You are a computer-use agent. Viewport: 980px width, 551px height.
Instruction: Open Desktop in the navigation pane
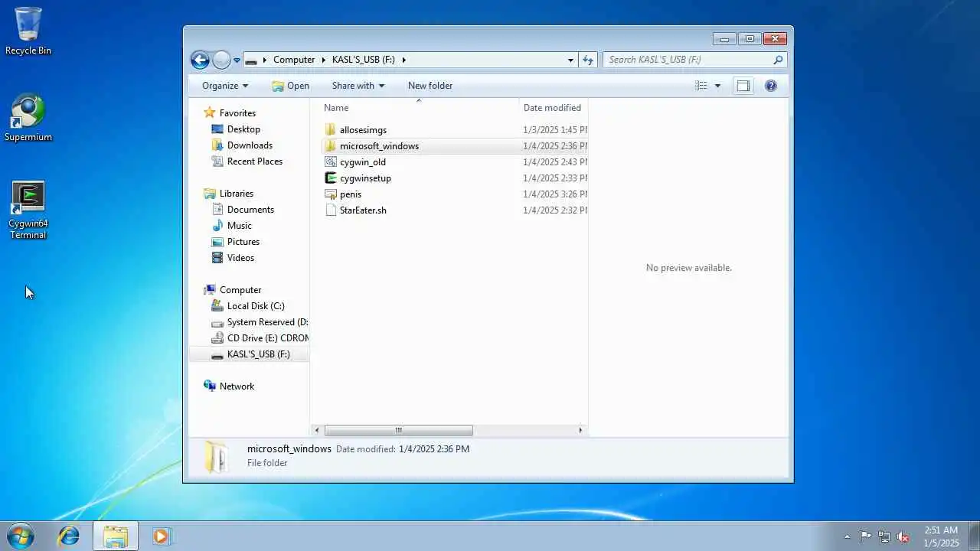(243, 129)
